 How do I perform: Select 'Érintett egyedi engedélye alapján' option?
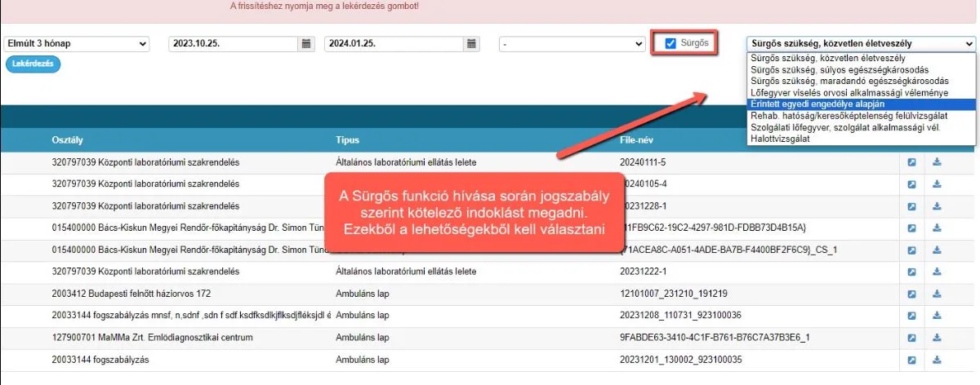861,104
